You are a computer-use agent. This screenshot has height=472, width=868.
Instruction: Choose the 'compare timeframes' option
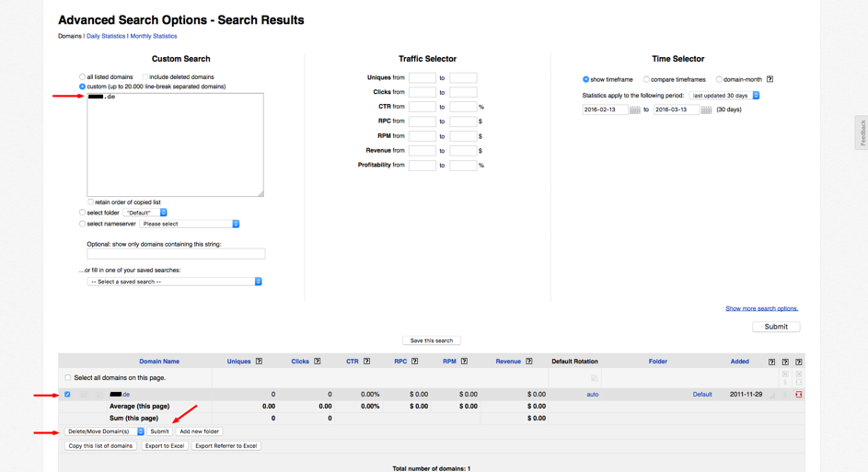(646, 79)
